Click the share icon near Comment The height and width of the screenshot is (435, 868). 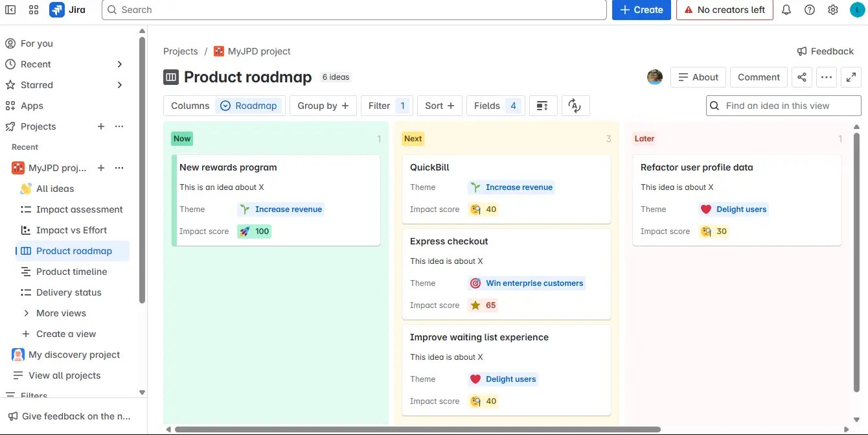(x=802, y=77)
